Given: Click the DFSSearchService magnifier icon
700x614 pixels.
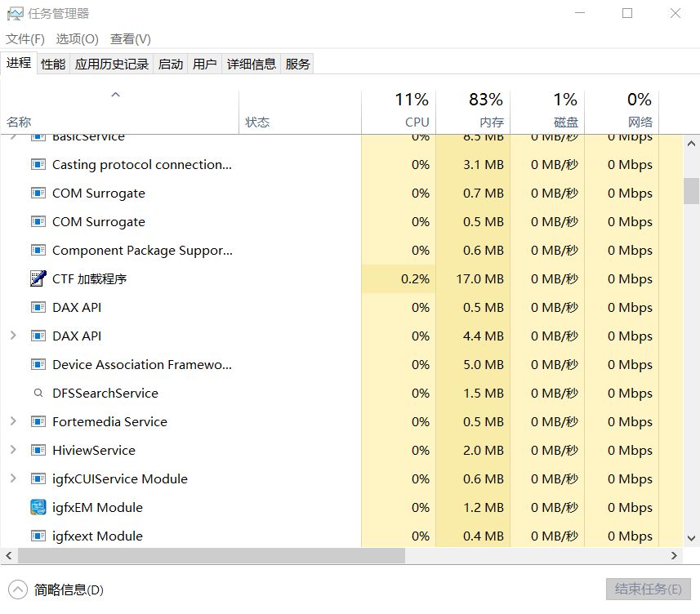Looking at the screenshot, I should pos(38,393).
